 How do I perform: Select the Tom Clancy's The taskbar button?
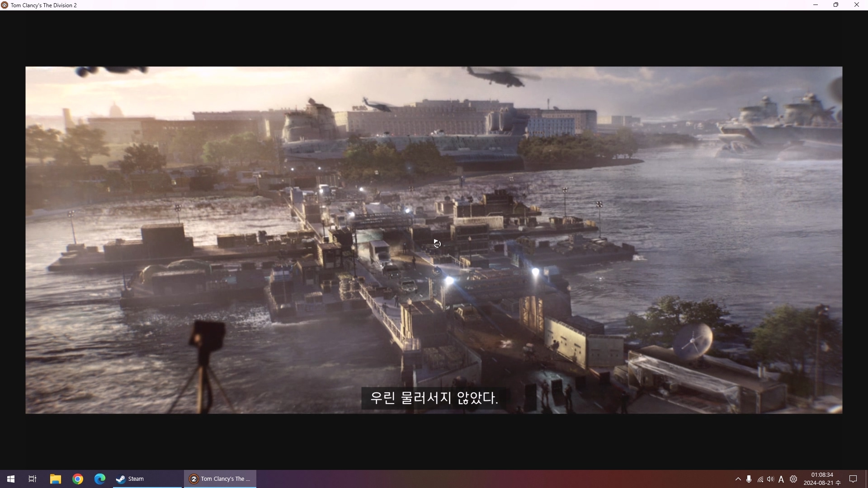(x=220, y=479)
